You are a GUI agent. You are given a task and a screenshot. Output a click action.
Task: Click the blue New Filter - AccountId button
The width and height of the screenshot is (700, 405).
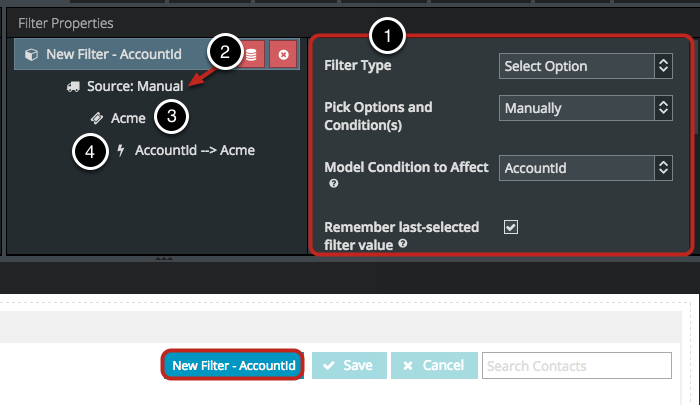234,365
